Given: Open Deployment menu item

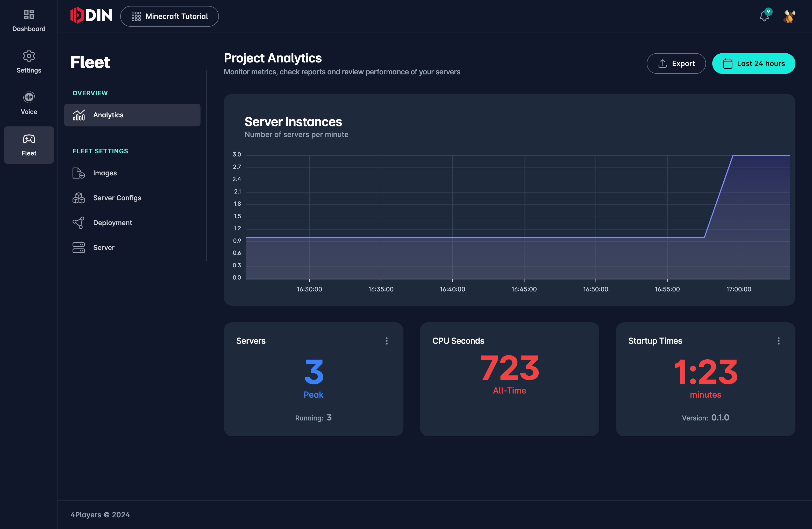Looking at the screenshot, I should pos(132,223).
